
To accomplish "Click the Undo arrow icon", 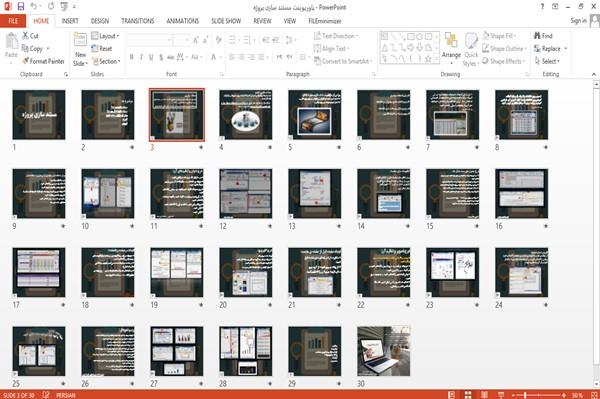I will coord(34,6).
